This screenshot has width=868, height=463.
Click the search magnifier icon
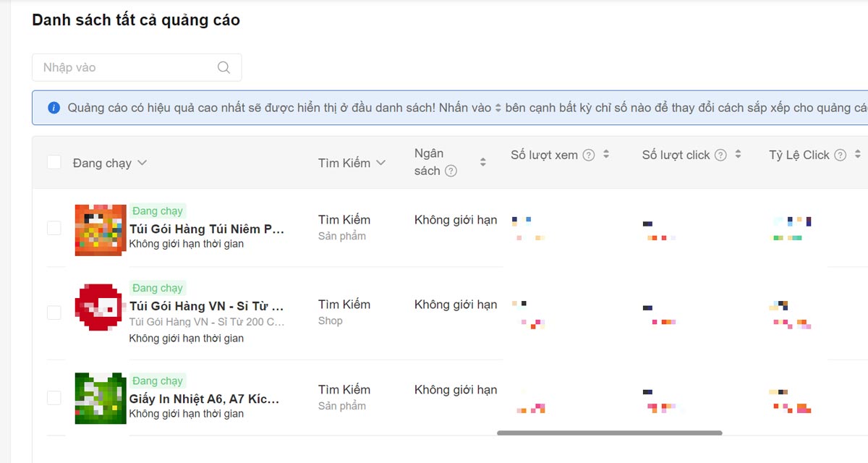224,67
